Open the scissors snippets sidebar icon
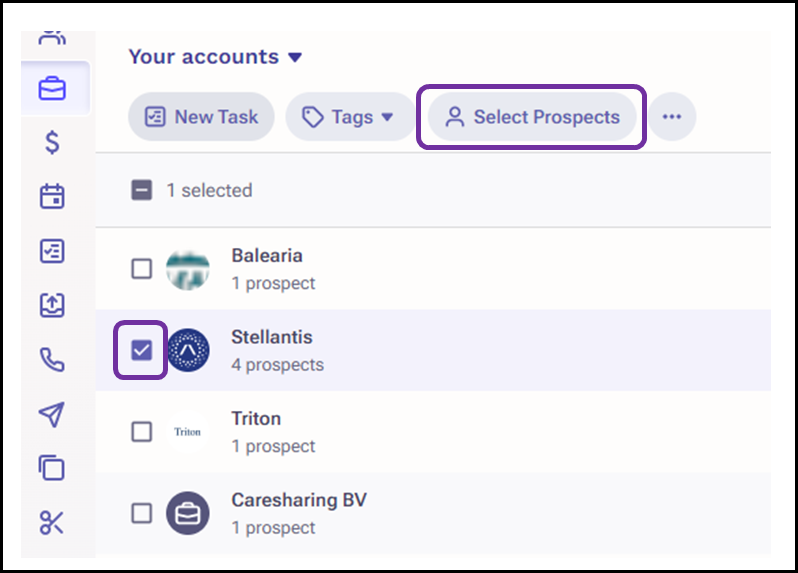 click(x=52, y=523)
